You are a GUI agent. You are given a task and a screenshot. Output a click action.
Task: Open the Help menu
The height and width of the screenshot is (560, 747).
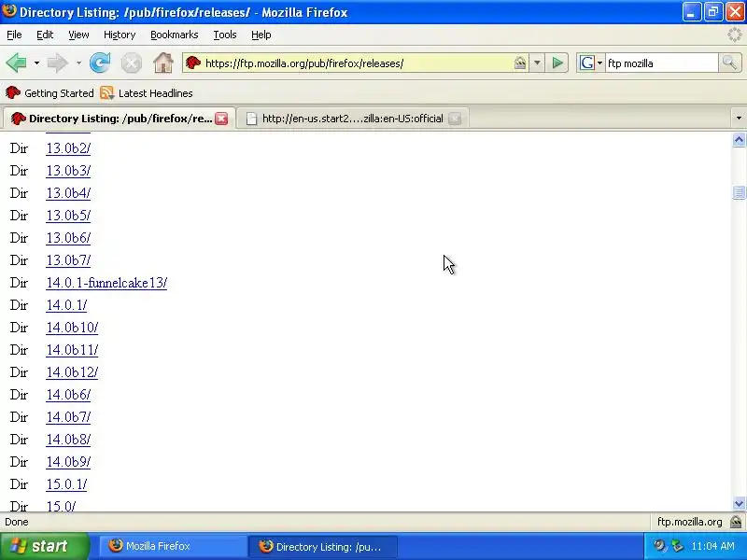261,35
